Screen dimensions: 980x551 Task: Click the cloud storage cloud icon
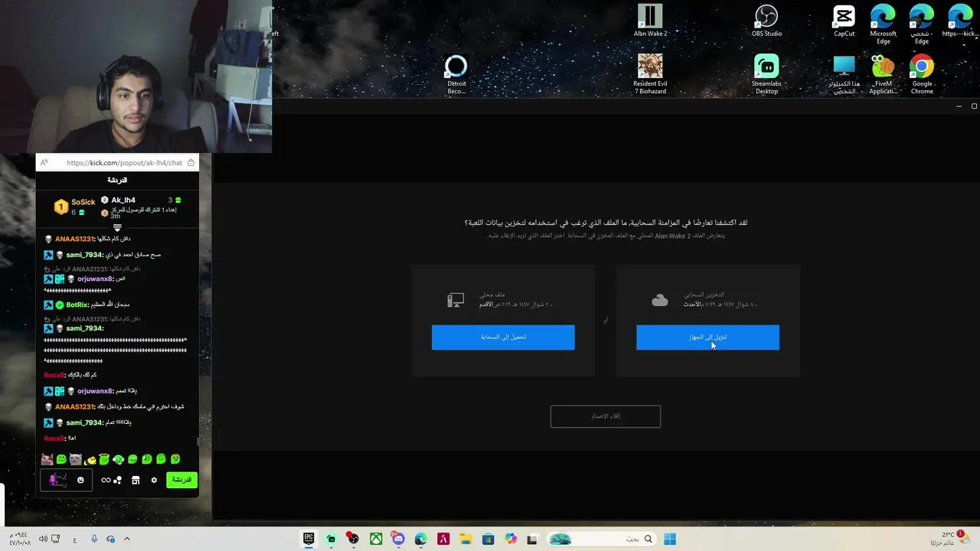pos(660,301)
